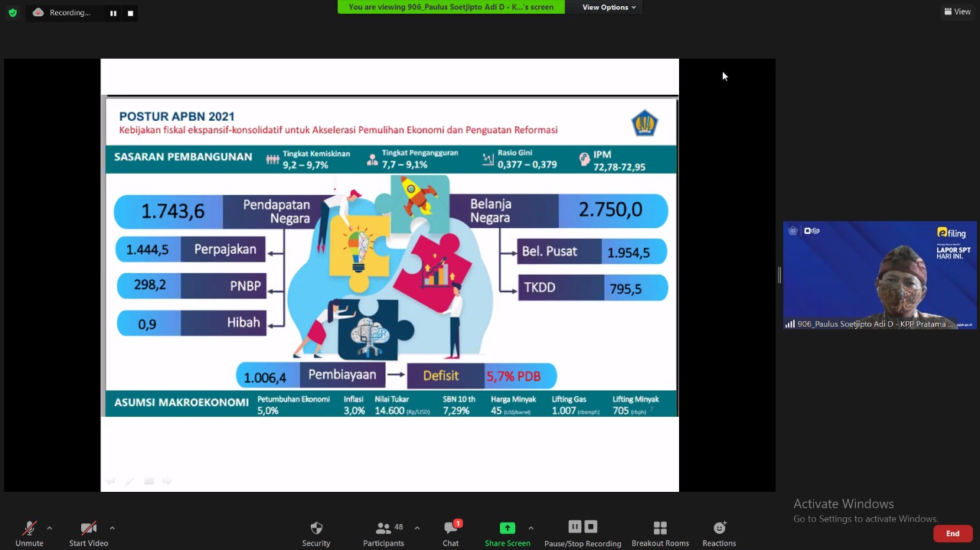Screen dimensions: 980x550
Task: Expand audio settings arrow beside Unmute
Action: pos(50,528)
